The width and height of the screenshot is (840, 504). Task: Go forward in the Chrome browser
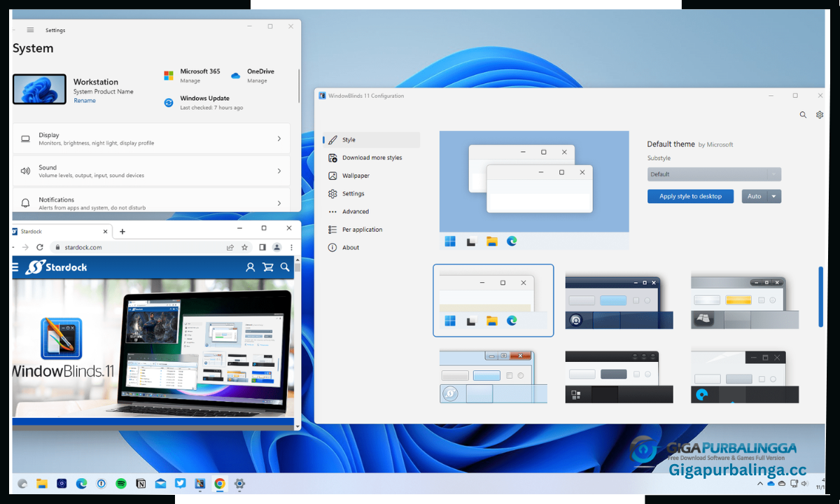(25, 247)
